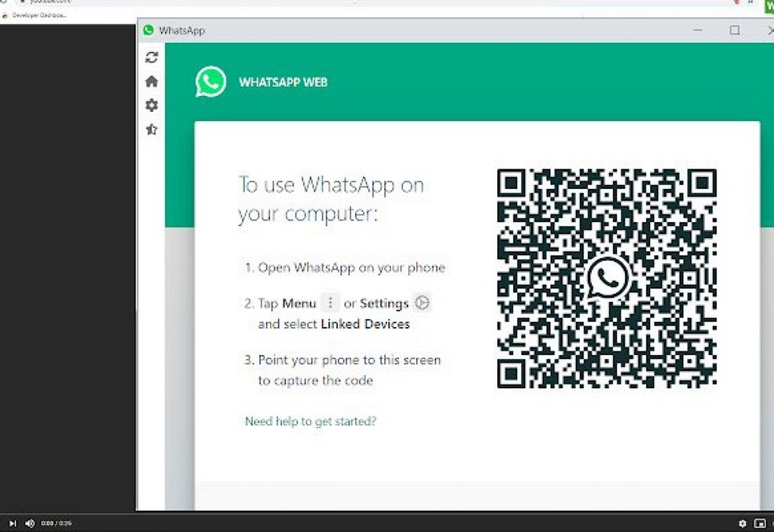Open settings gear in WhatsApp sidebar

click(151, 105)
